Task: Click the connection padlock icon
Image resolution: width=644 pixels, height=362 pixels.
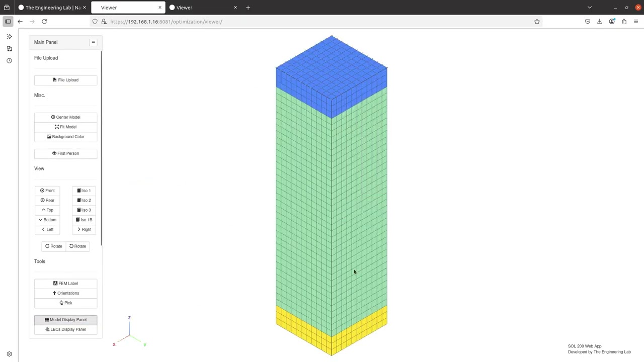Action: click(104, 22)
